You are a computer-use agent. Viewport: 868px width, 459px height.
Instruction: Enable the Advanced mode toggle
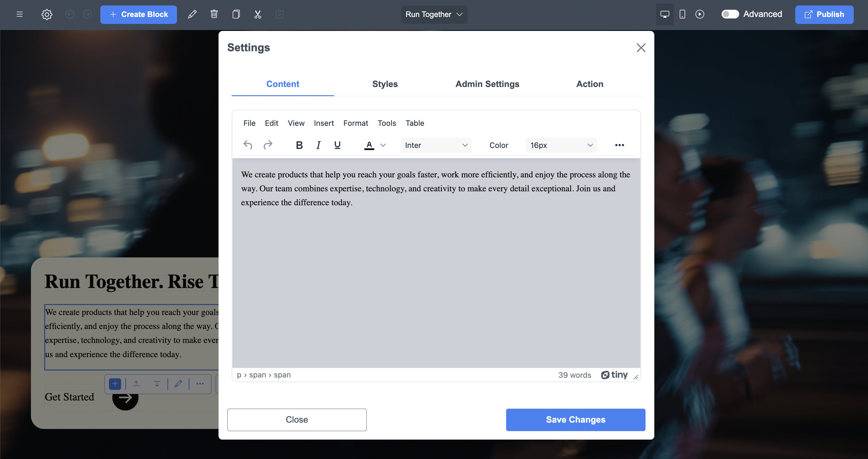click(730, 14)
